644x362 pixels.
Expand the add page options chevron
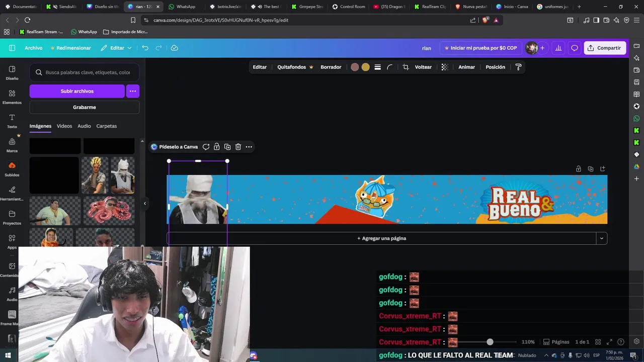point(601,238)
